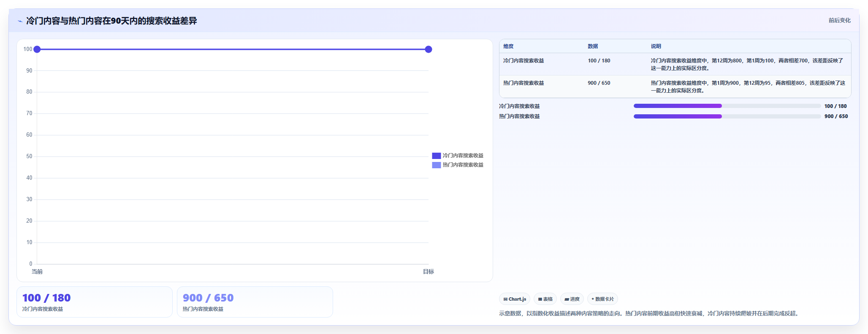868x334 pixels.
Task: Click the y-axis label 0
Action: pyautogui.click(x=30, y=264)
